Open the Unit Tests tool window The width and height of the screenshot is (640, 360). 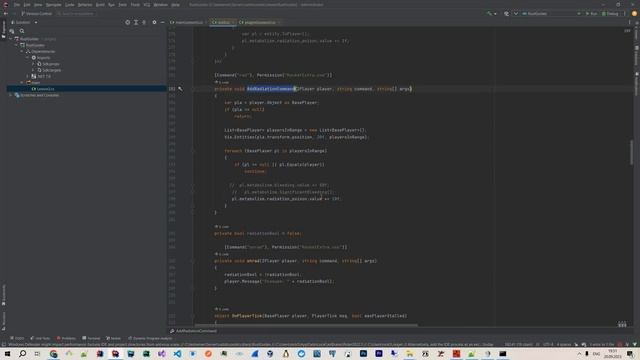(x=40, y=338)
